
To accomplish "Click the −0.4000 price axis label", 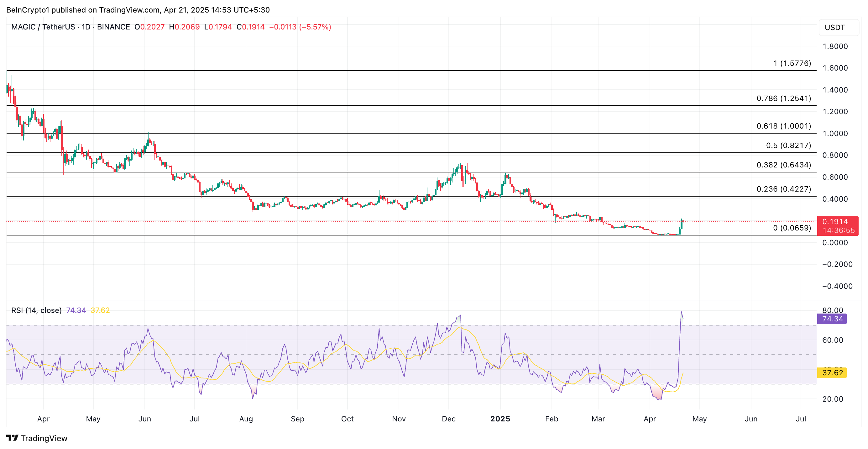I will click(837, 286).
